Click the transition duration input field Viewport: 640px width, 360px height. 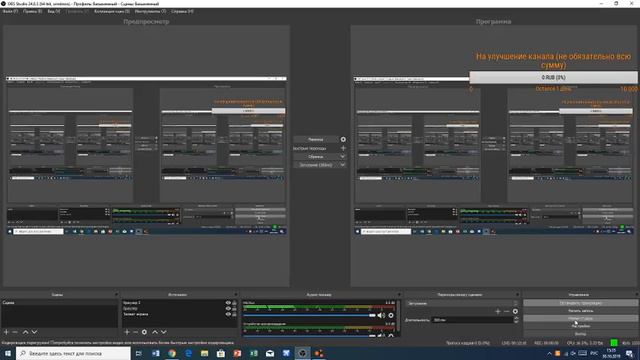point(472,320)
